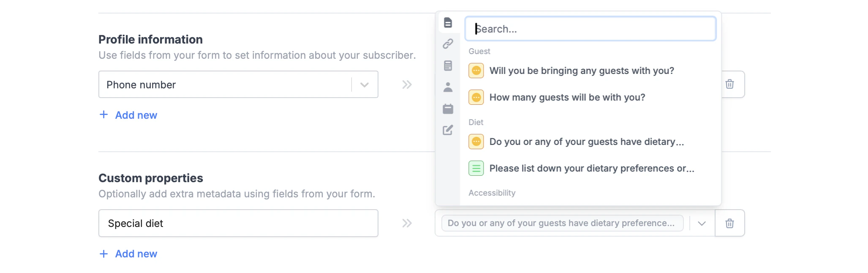Image resolution: width=868 pixels, height=273 pixels.
Task: Edit the Special diet property name field
Action: [238, 223]
